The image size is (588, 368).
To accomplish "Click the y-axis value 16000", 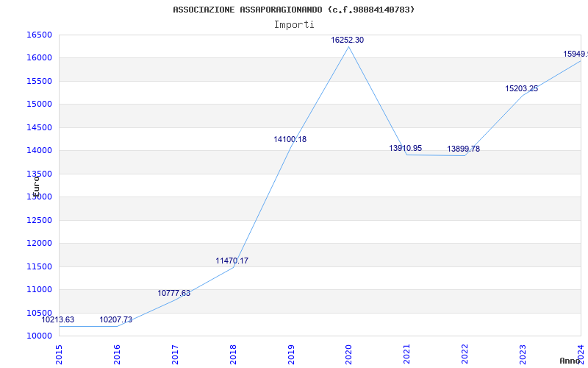I will tap(39, 58).
